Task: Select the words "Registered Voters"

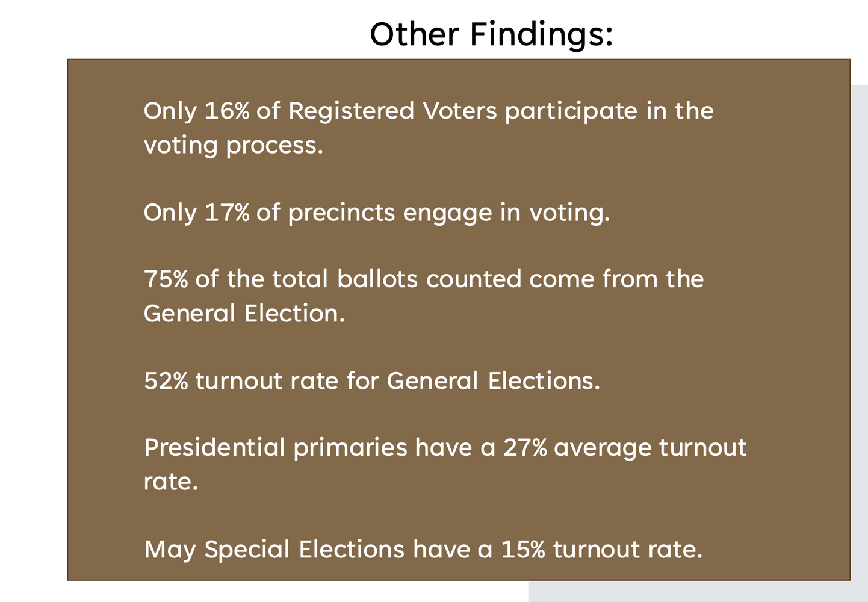Action: coord(392,111)
